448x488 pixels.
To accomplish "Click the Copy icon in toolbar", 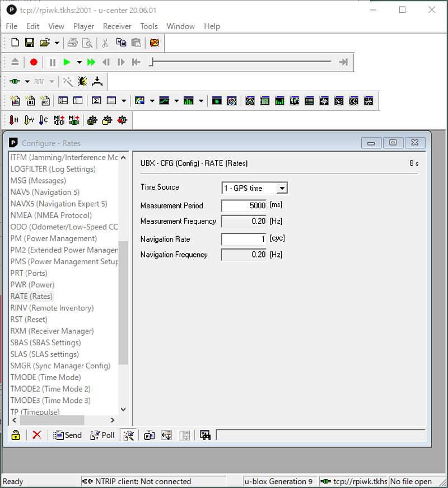I will coord(121,43).
